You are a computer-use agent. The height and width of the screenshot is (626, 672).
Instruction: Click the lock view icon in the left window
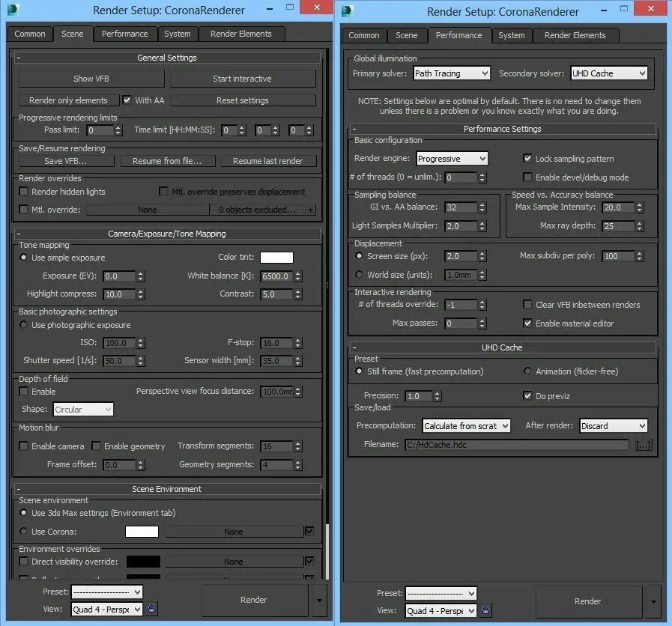coord(152,609)
